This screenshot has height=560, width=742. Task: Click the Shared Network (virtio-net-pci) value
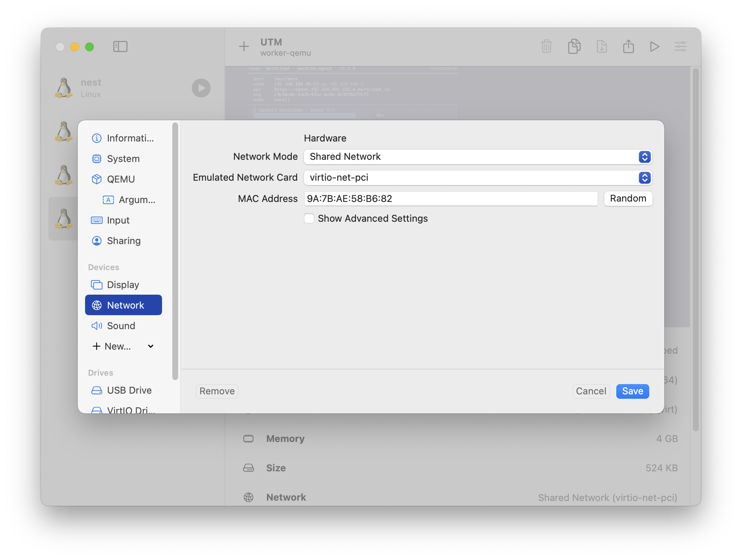coord(607,497)
